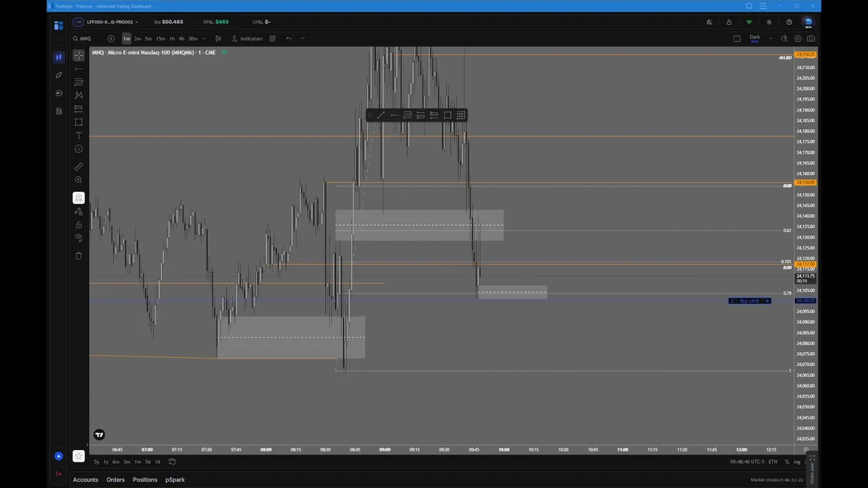Open the Indicators menu

[247, 39]
